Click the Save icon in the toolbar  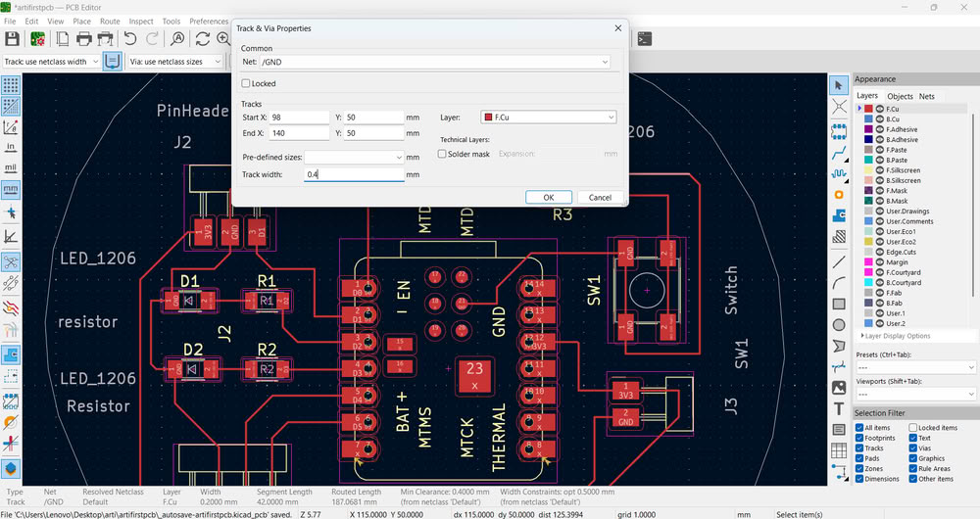click(12, 39)
